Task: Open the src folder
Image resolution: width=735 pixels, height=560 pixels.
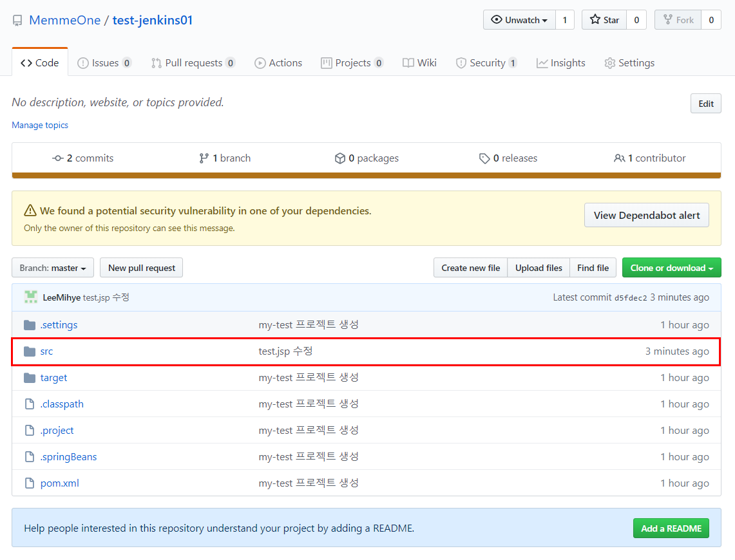Action: [46, 351]
